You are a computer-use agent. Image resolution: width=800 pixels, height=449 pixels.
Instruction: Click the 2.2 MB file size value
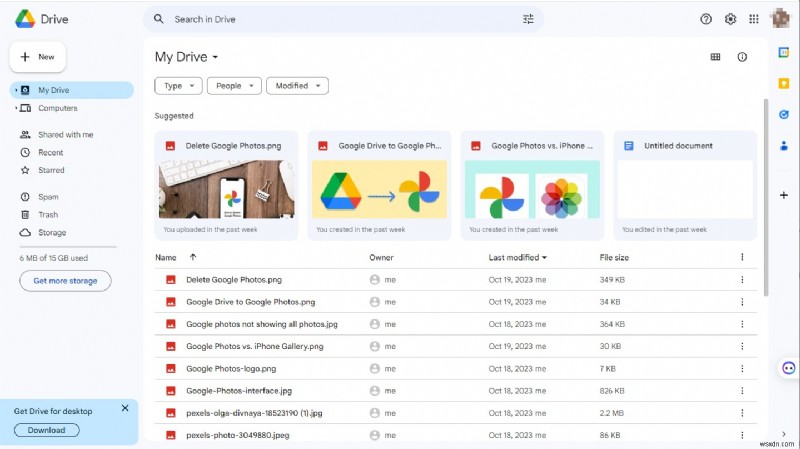(611, 413)
